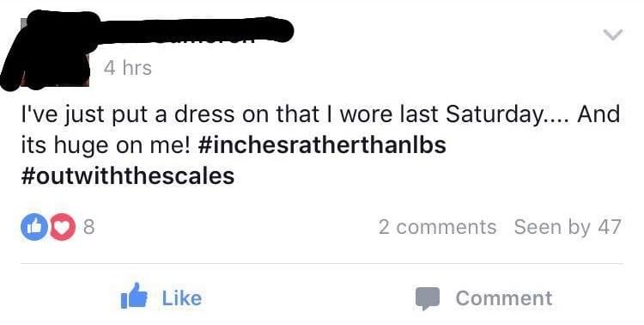View the 2 comments link
The image size is (644, 325).
pos(437,227)
